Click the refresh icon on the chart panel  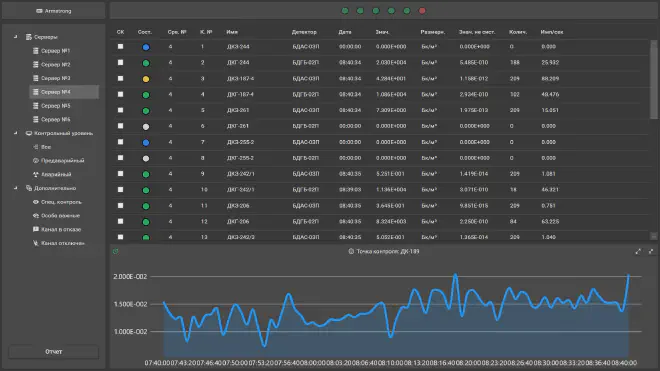pos(116,251)
